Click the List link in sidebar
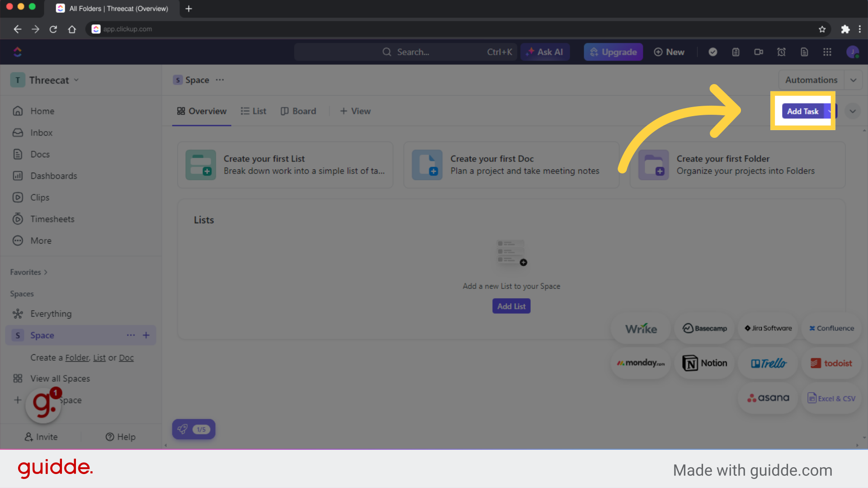Image resolution: width=868 pixels, height=488 pixels. coord(99,358)
